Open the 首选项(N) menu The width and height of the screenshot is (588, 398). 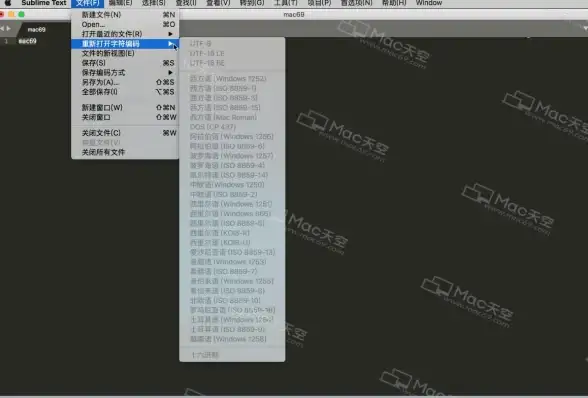(356, 3)
